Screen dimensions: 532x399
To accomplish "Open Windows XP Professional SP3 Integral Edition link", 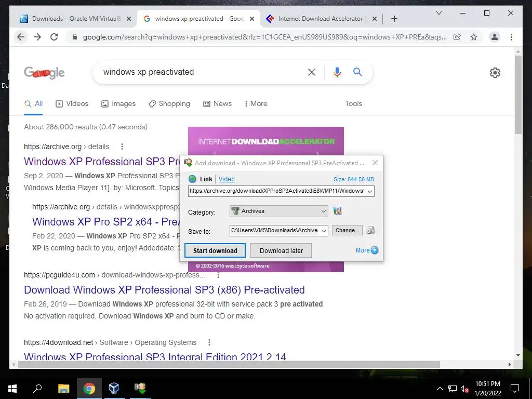I will pos(155,356).
